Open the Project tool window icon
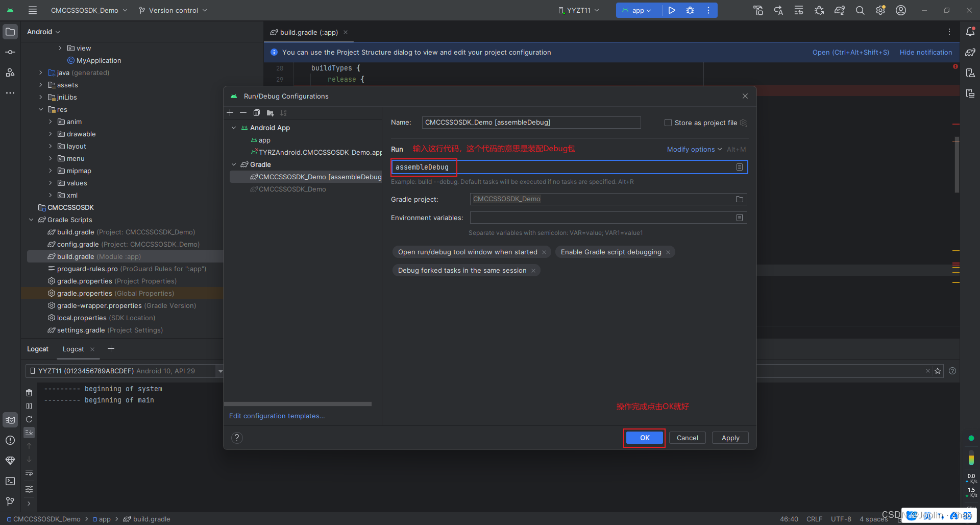The image size is (980, 525). [10, 32]
